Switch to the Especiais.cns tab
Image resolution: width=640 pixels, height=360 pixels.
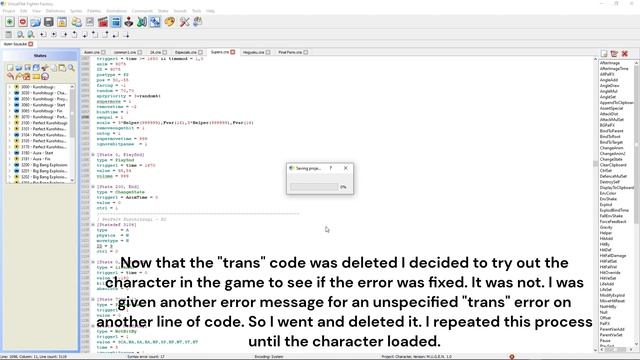[186, 52]
